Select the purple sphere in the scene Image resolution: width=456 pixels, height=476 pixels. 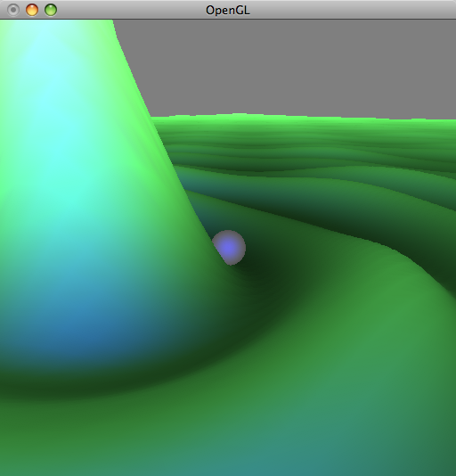[x=229, y=248]
